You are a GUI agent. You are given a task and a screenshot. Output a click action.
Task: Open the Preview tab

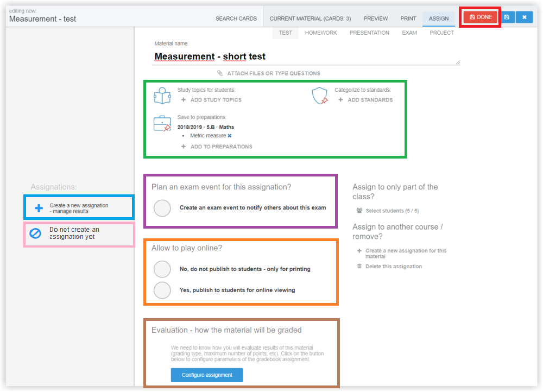[376, 18]
